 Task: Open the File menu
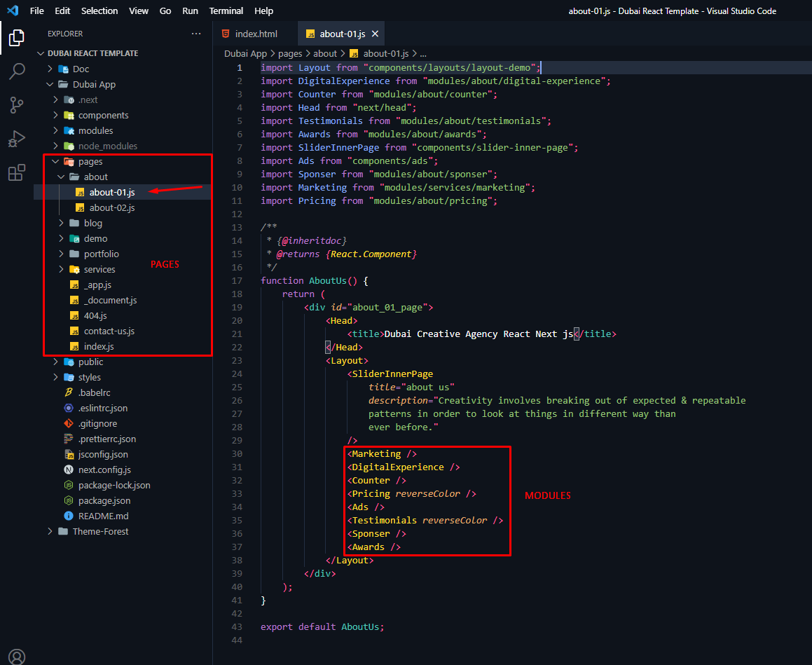(36, 11)
